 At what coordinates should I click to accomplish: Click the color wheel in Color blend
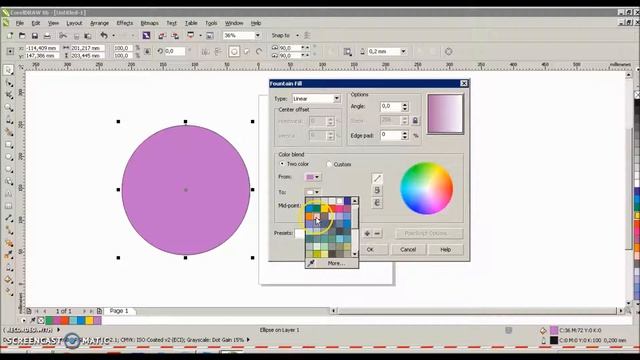click(427, 188)
